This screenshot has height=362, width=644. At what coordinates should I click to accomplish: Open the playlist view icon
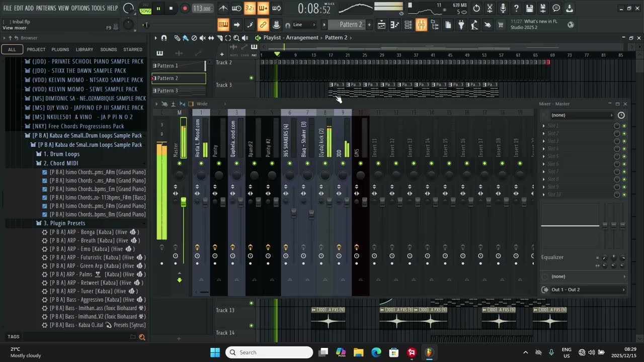tap(382, 25)
